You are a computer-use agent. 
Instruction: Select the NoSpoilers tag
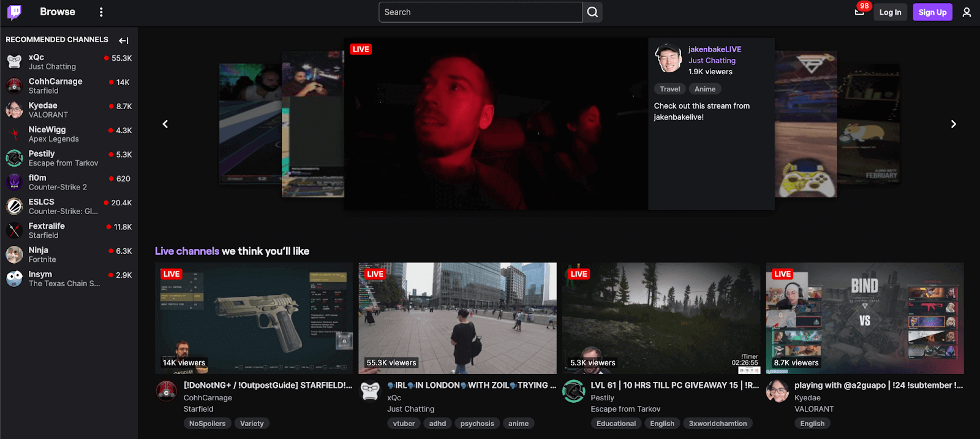207,424
